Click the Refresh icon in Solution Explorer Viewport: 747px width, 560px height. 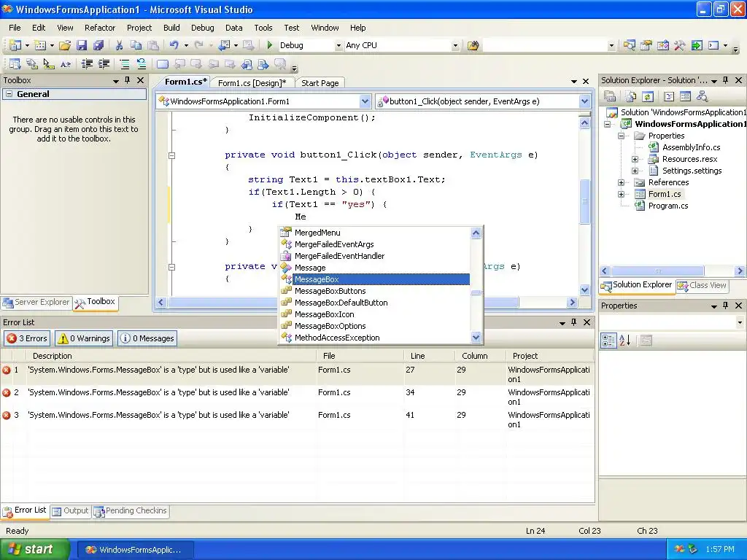click(x=648, y=97)
